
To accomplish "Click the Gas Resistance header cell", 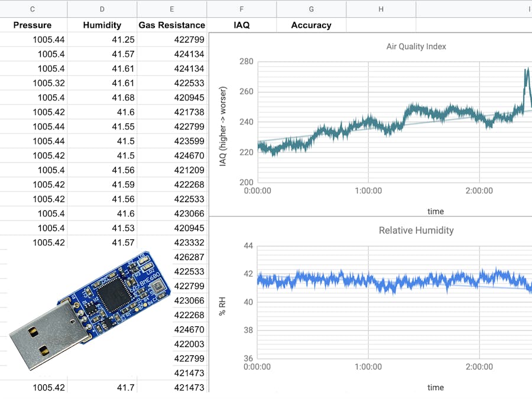I will [171, 25].
